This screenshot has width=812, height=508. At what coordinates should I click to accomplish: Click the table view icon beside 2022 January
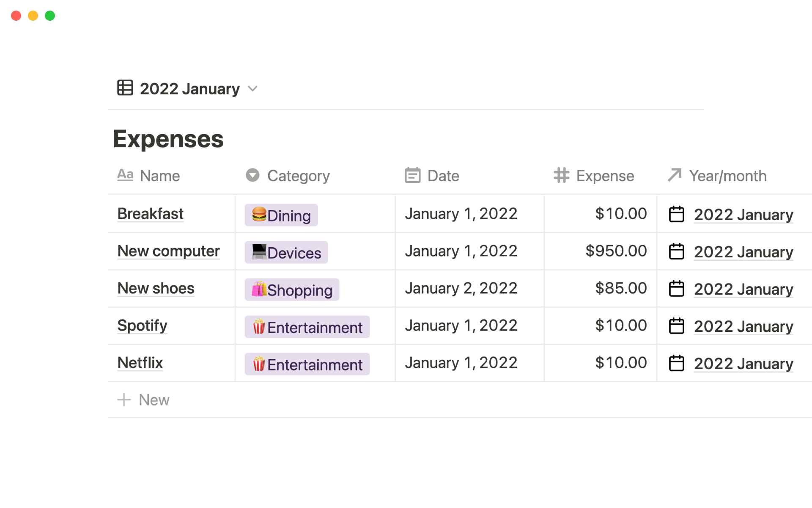point(125,88)
